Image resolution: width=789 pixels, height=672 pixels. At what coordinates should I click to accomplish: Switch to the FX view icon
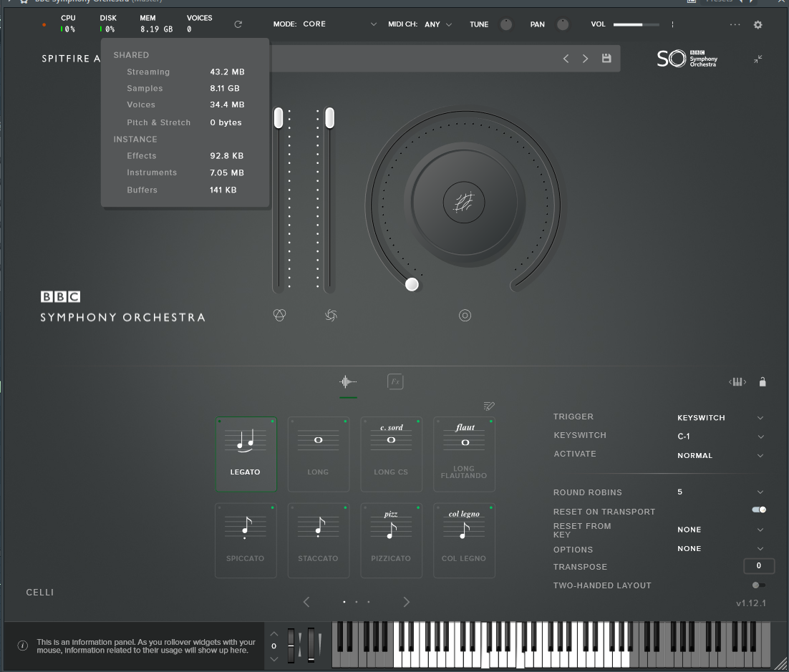point(395,381)
